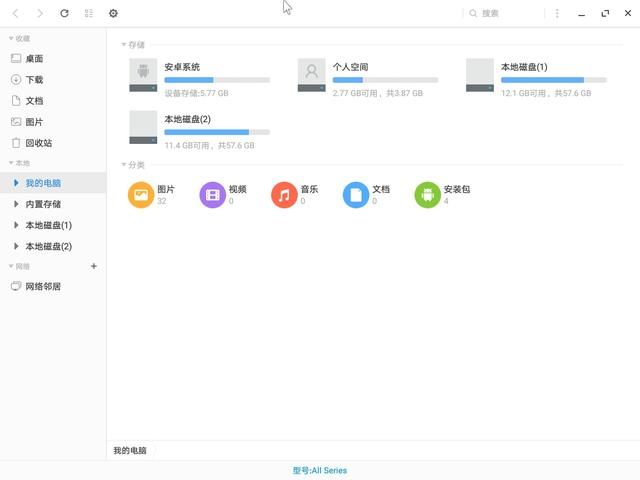Open 下载 label in favorites
This screenshot has height=480, width=640.
click(x=34, y=80)
